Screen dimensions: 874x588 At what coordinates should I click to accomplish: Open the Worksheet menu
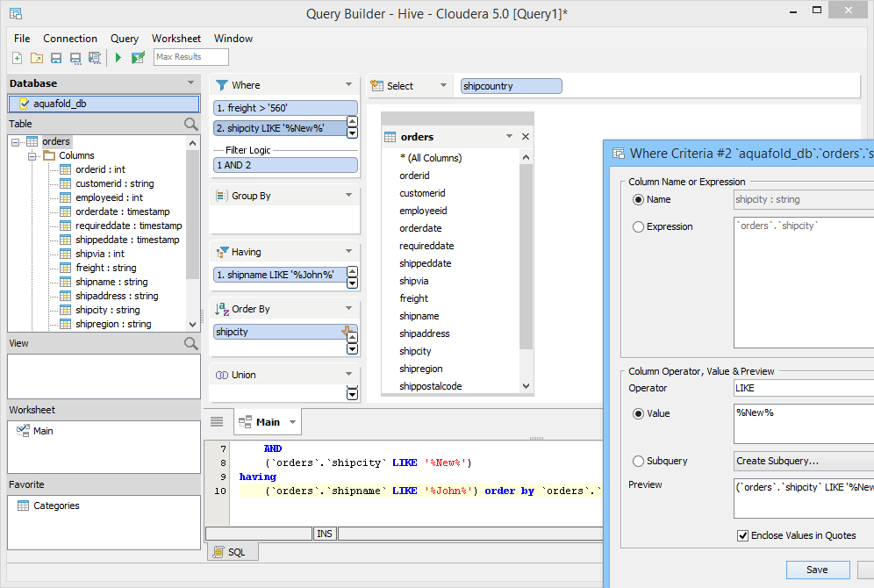click(x=176, y=39)
